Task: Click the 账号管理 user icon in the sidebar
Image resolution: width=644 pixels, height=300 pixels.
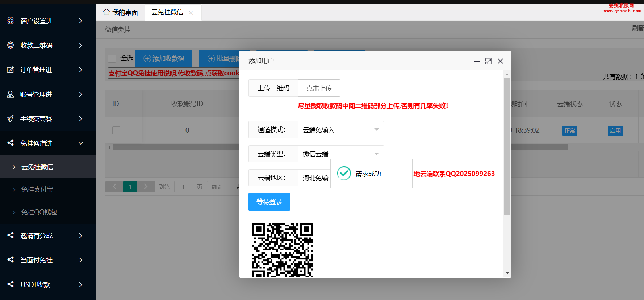Action: [11, 94]
